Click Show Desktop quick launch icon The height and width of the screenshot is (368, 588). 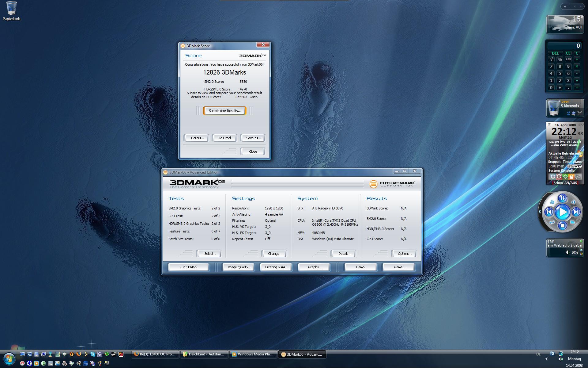point(22,354)
